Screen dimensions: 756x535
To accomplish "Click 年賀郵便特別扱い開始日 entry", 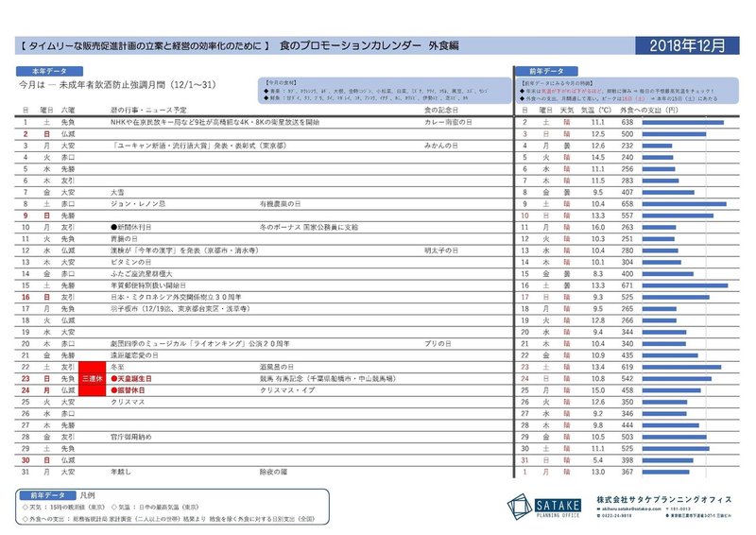I will pyautogui.click(x=148, y=285).
